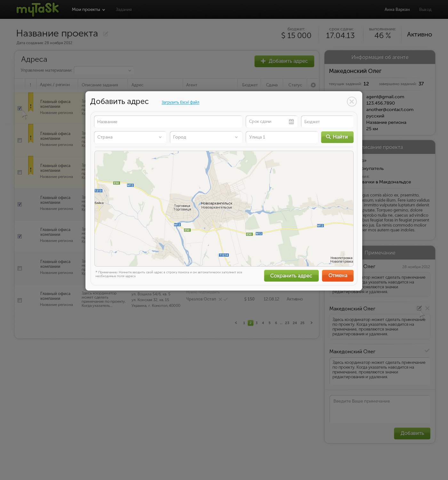The width and height of the screenshot is (448, 480).
Task: Open the Мои проекты menu
Action: coord(88,10)
